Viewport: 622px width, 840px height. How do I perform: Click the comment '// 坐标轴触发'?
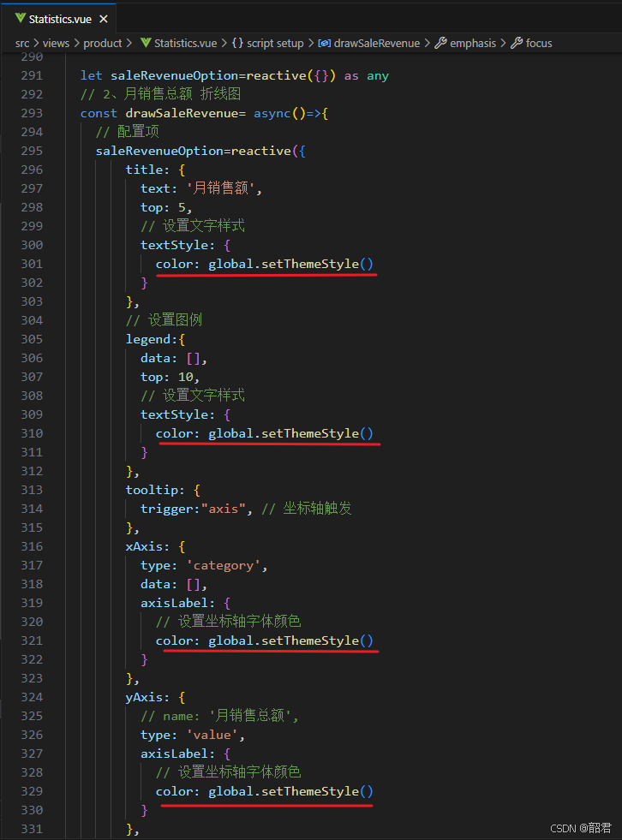point(306,509)
